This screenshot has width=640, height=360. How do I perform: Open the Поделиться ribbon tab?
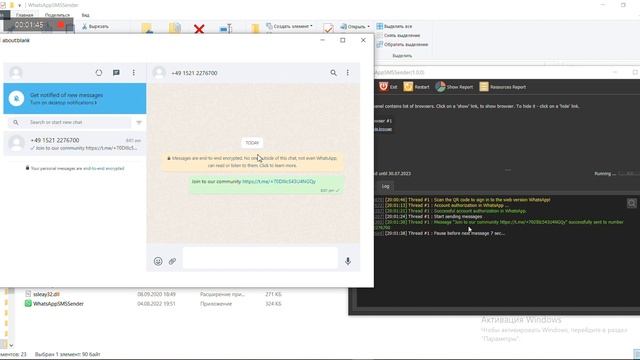57,15
